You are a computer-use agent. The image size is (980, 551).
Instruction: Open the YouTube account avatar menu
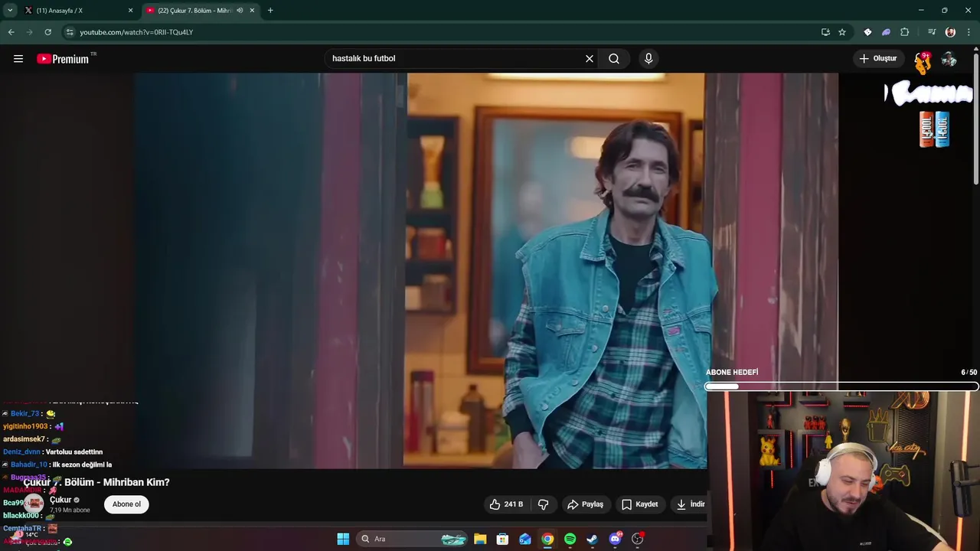(949, 59)
